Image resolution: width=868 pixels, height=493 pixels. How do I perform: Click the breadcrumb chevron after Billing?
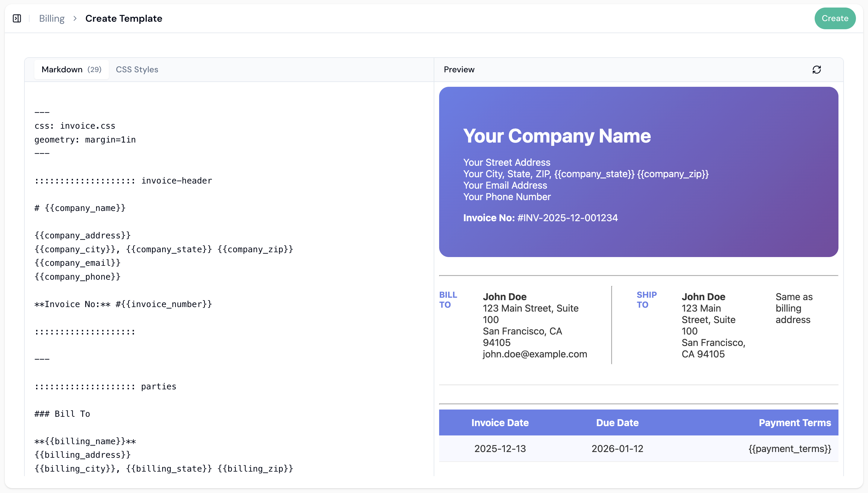pyautogui.click(x=75, y=18)
